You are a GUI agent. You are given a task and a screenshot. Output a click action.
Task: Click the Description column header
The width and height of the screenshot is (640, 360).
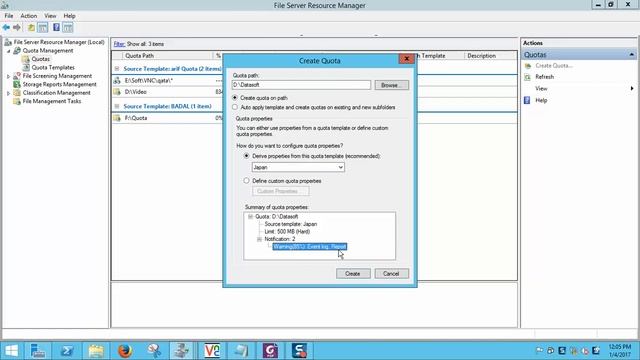pos(490,56)
